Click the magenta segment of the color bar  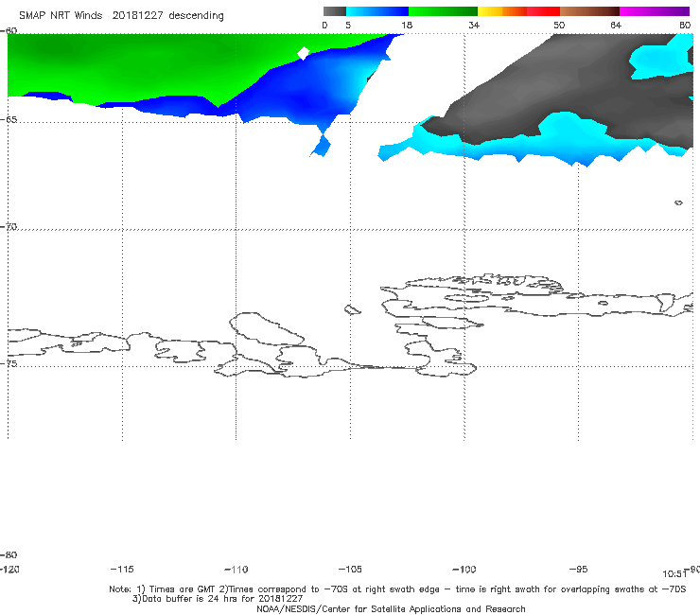[x=655, y=11]
